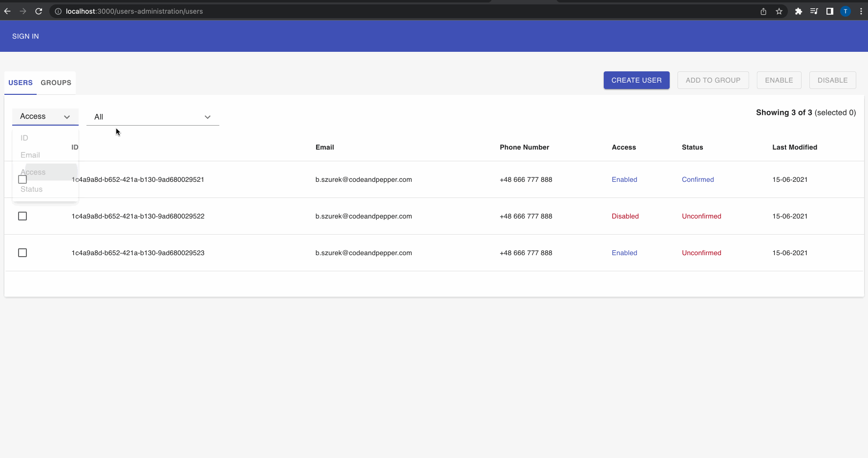
Task: Switch to the GROUPS tab
Action: tap(56, 83)
